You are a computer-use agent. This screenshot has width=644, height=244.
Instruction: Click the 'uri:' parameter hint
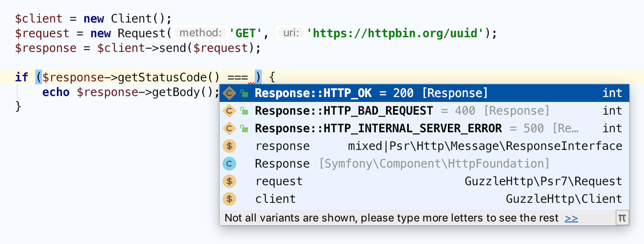click(292, 33)
